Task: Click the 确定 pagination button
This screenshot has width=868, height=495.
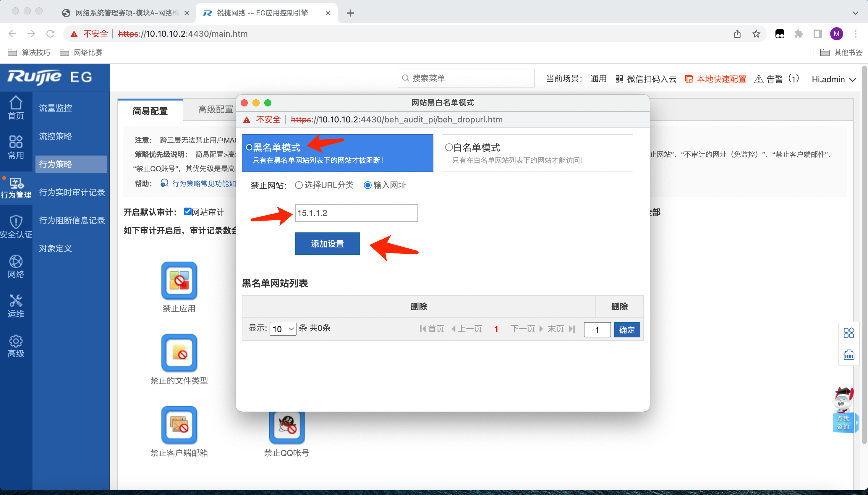Action: [x=627, y=329]
